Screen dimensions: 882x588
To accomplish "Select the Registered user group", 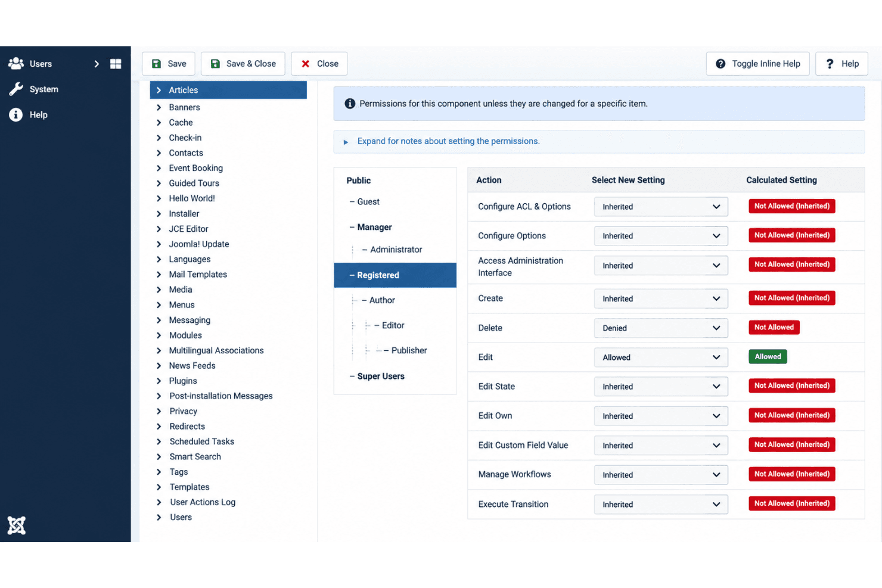I will click(x=395, y=275).
